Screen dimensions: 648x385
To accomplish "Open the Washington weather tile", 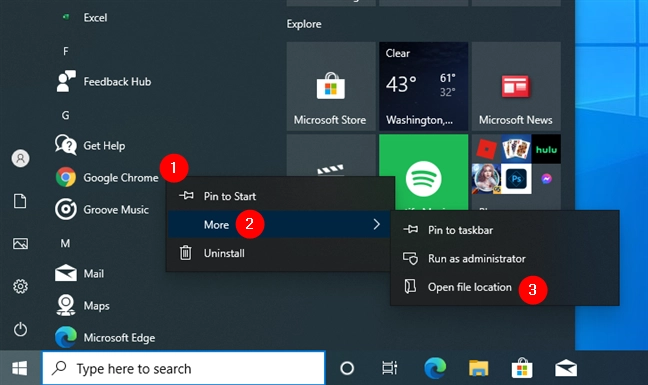I will 424,86.
